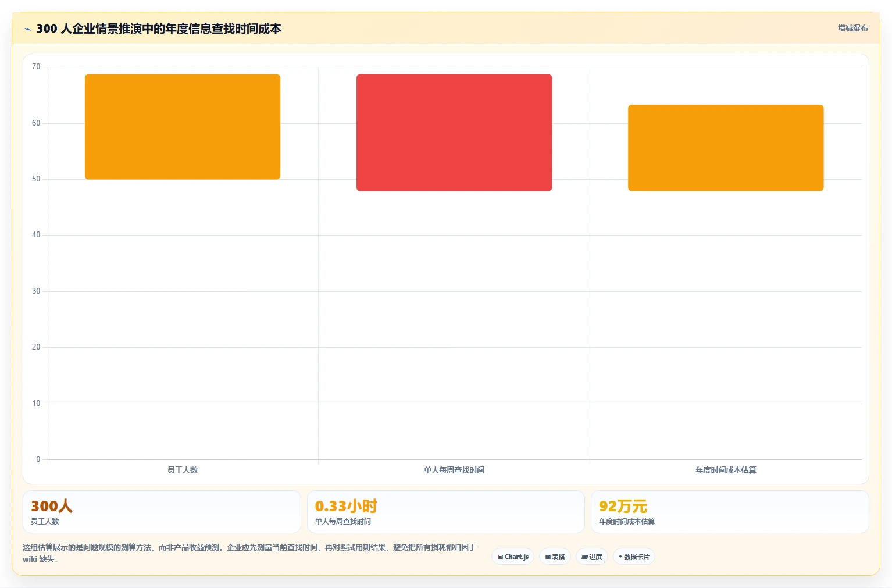Open the 300人 员工人数 data card
This screenshot has height=588, width=892.
pos(162,512)
